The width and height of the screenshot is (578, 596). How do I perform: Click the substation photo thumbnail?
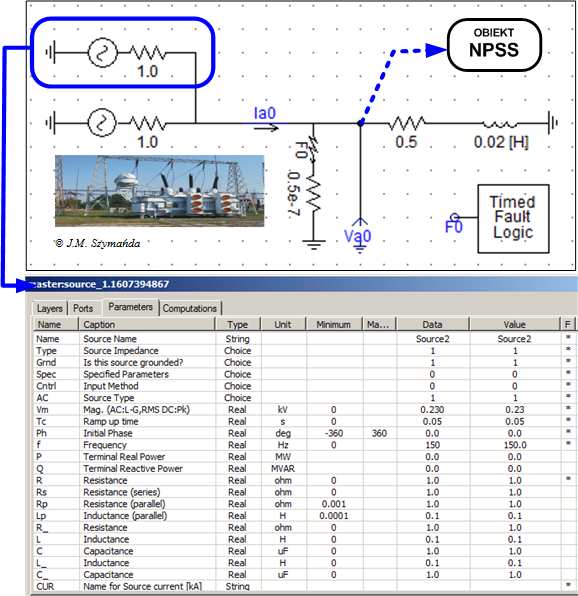tap(160, 191)
